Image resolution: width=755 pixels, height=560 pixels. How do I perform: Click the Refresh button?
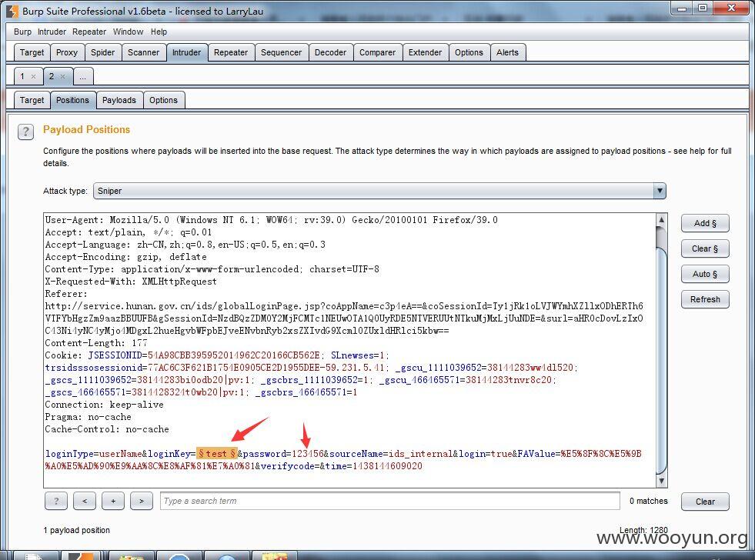point(705,299)
